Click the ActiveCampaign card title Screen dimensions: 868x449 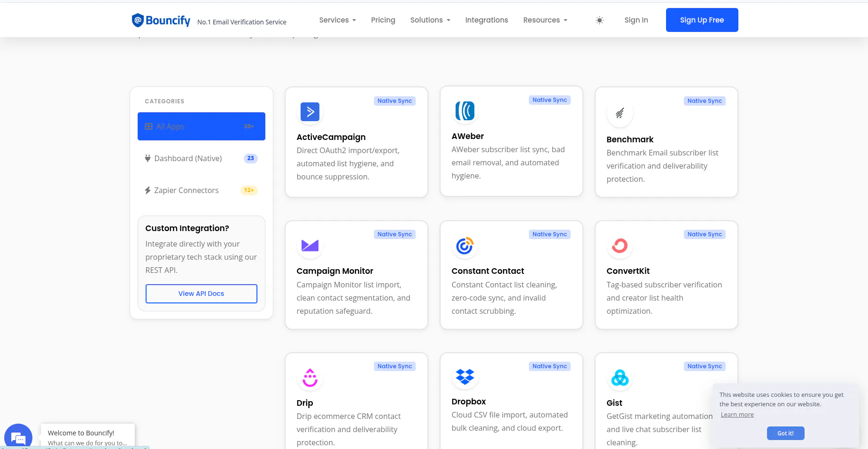pyautogui.click(x=331, y=137)
